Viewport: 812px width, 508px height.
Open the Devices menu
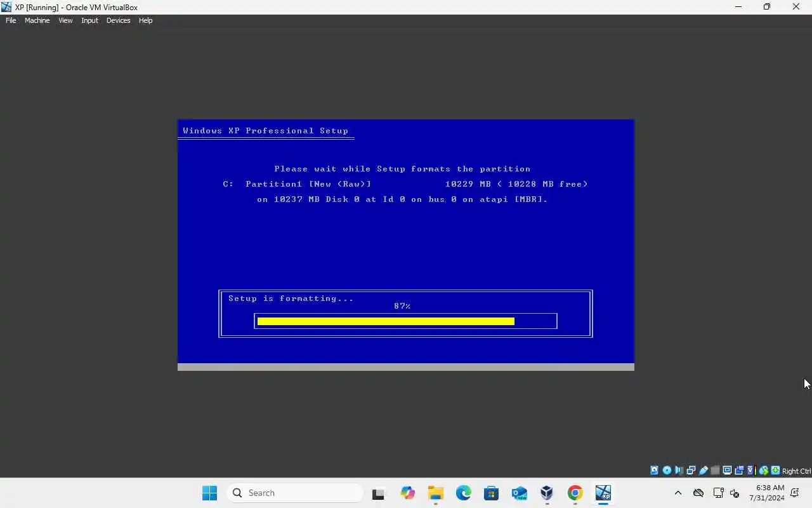pos(118,20)
